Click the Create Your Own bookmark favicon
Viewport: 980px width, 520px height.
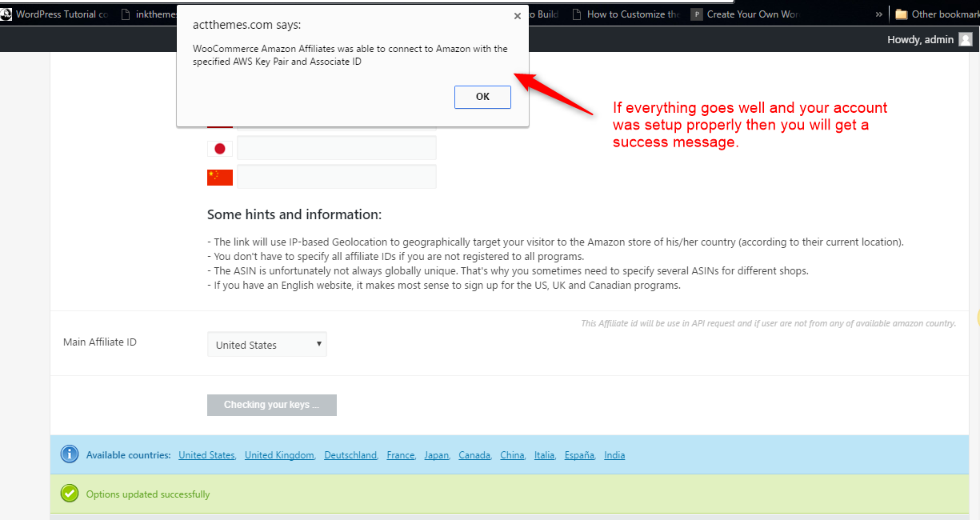pos(697,14)
